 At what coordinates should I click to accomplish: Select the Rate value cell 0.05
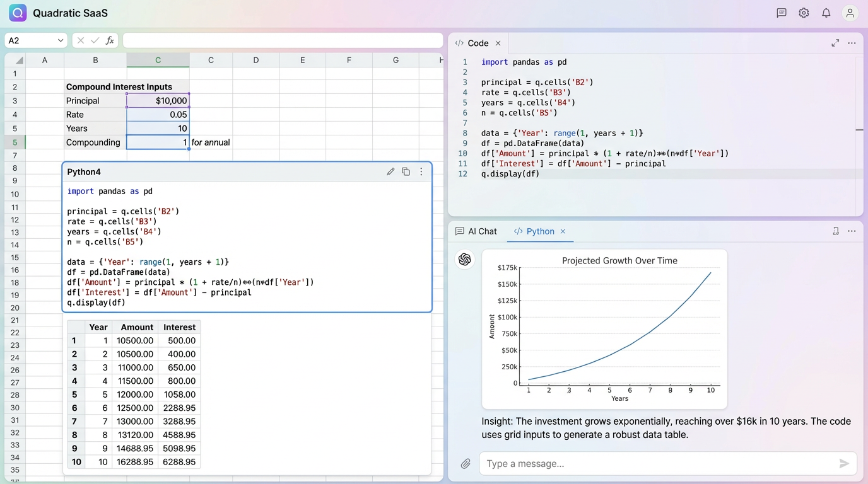pyautogui.click(x=158, y=115)
